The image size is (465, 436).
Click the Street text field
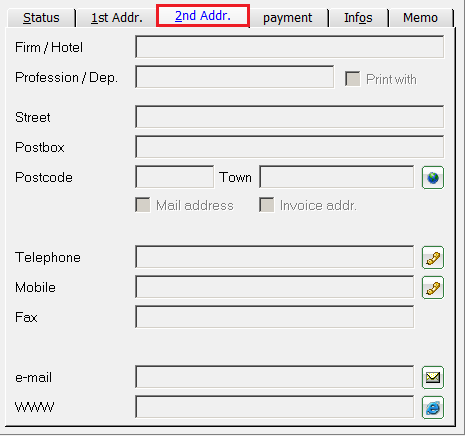click(x=290, y=117)
